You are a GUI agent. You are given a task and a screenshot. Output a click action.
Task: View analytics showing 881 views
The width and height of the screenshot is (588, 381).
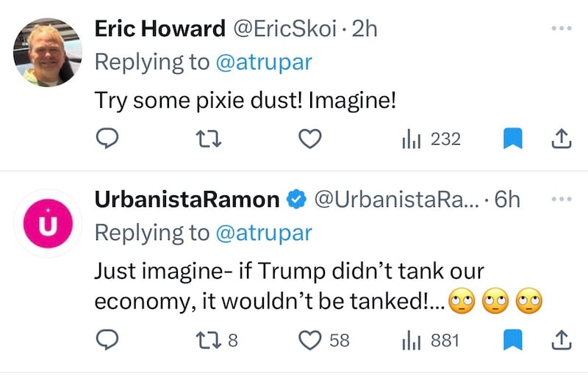point(431,340)
